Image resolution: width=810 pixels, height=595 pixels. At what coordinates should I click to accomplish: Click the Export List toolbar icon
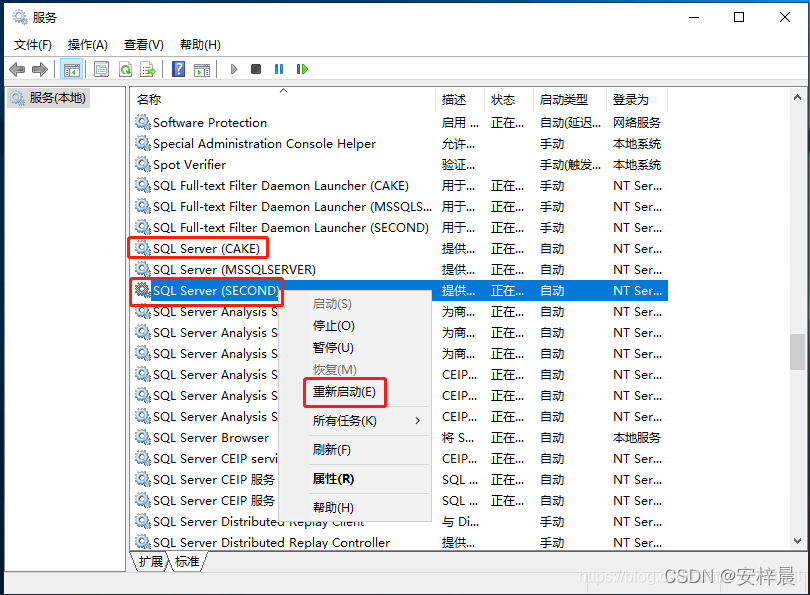coord(147,69)
